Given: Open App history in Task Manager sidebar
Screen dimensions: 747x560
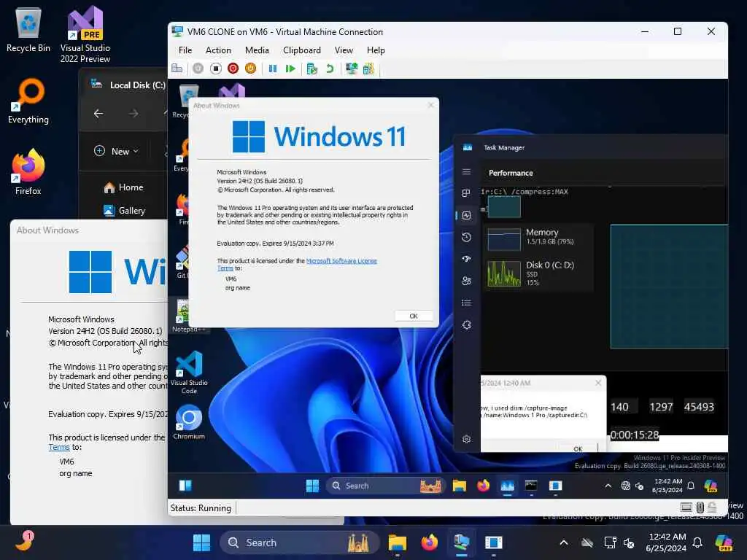Looking at the screenshot, I should point(466,237).
